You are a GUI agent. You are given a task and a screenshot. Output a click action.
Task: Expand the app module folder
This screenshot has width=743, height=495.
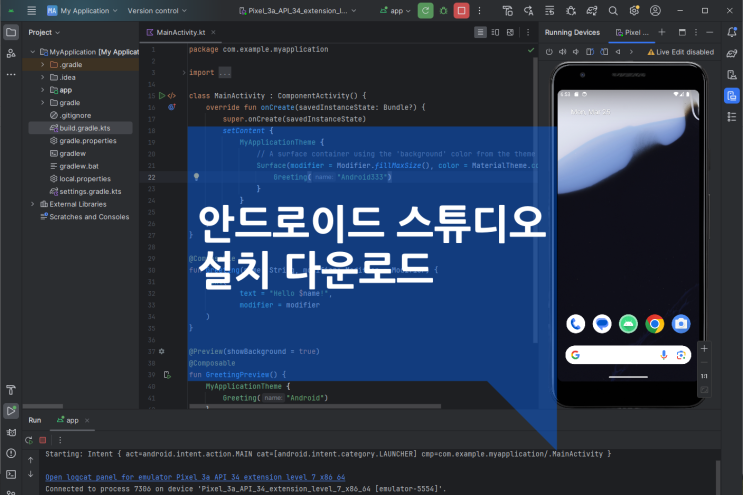(x=43, y=90)
